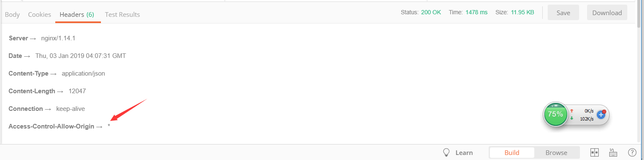
Task: Open the Cookies response tab
Action: point(39,14)
